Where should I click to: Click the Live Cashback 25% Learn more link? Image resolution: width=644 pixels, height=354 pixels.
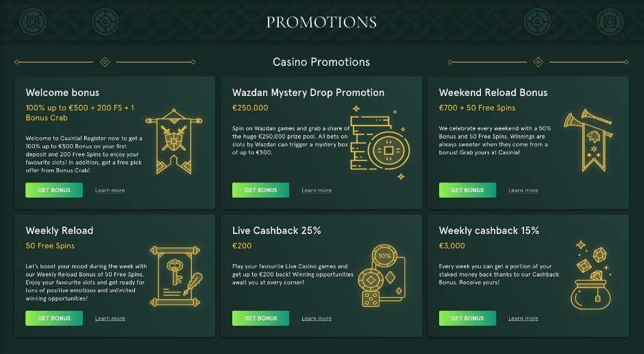coord(316,318)
